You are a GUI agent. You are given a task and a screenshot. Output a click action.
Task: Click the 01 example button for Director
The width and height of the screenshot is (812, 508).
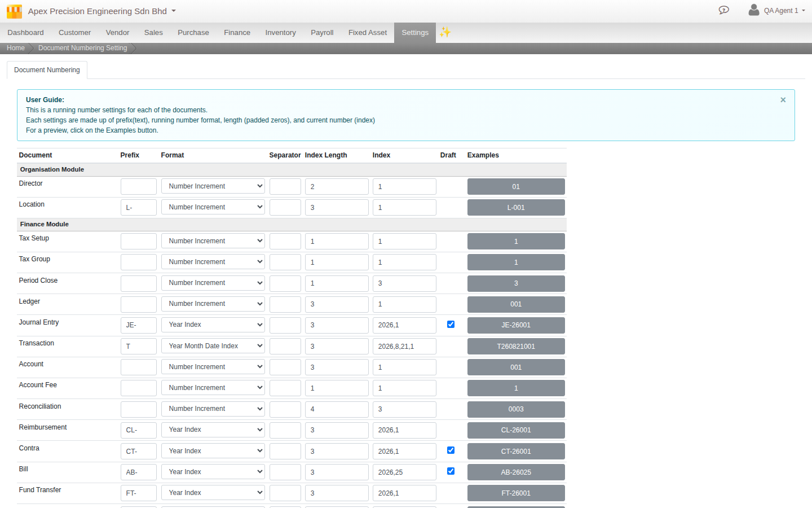[516, 186]
